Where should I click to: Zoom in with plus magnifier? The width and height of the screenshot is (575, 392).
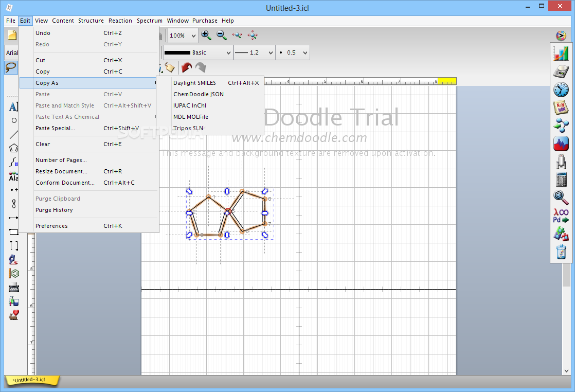point(206,35)
